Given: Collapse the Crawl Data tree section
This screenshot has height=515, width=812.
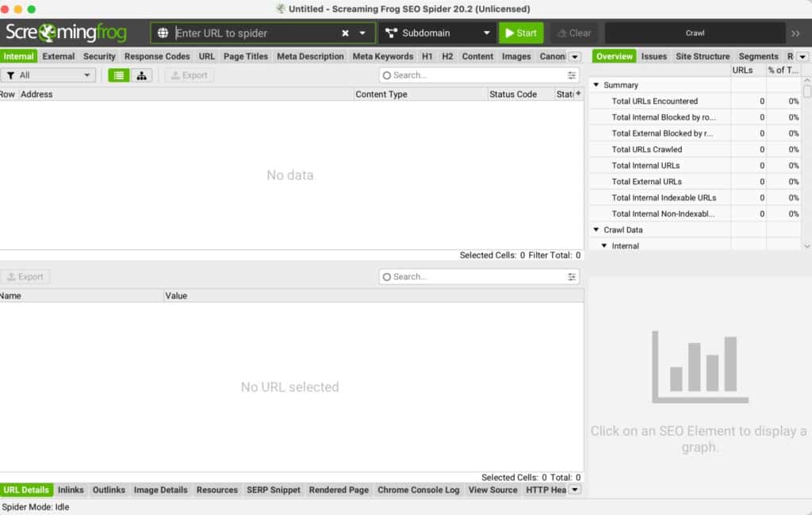Looking at the screenshot, I should [596, 229].
